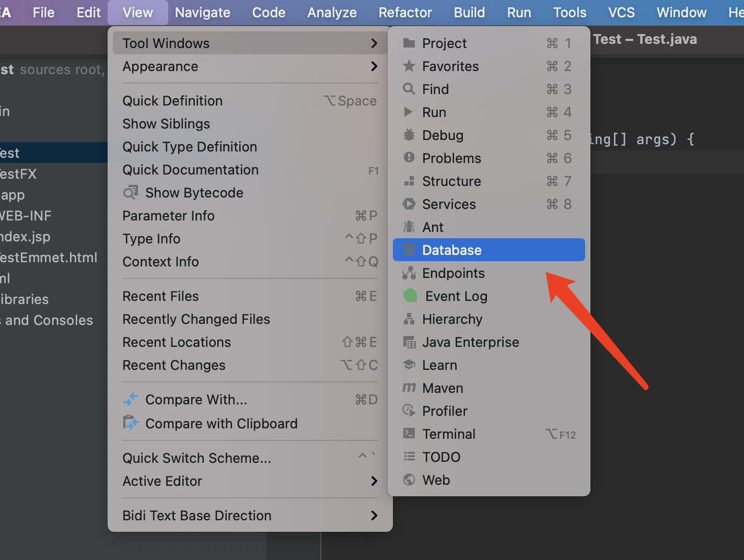Choose Show Siblings menu entry

pyautogui.click(x=250, y=124)
